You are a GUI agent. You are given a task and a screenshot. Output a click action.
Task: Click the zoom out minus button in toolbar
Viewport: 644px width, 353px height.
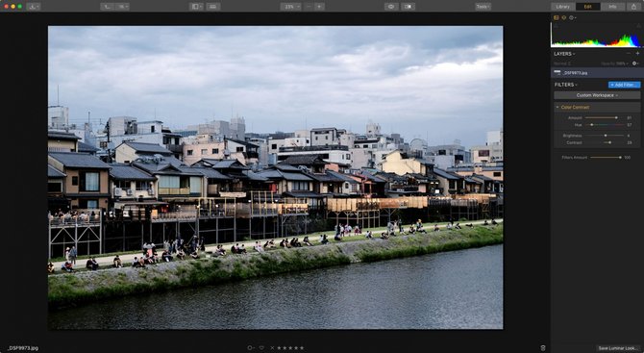click(309, 7)
